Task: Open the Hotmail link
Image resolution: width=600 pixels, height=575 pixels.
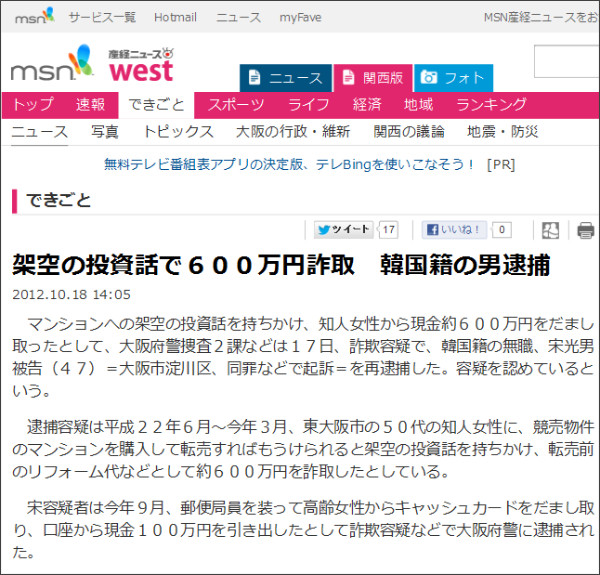Action: 175,17
